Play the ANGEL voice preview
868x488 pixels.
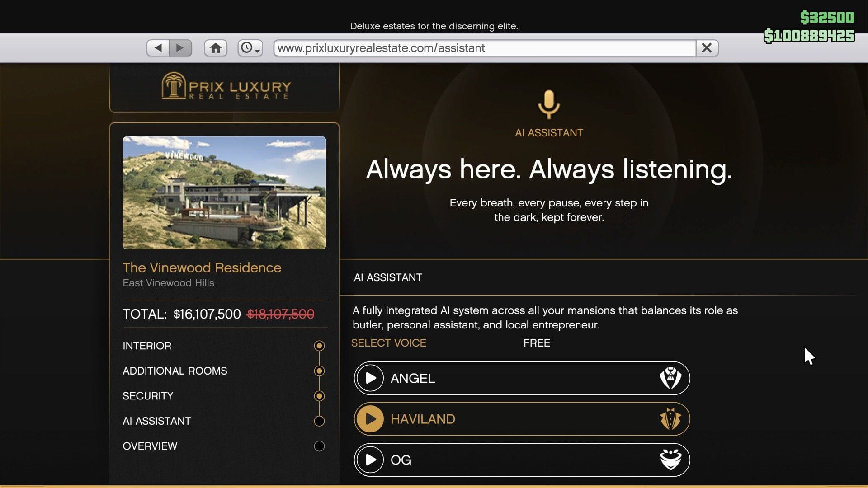click(x=370, y=378)
